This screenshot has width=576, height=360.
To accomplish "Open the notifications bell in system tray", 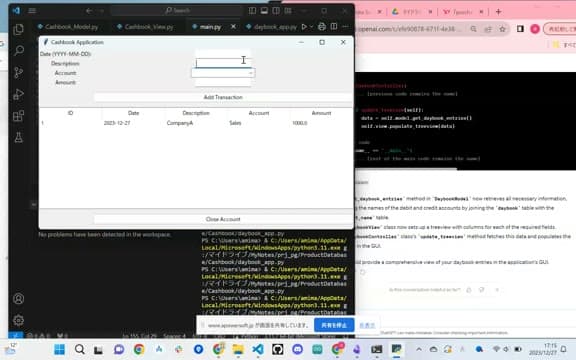I will coord(564,349).
